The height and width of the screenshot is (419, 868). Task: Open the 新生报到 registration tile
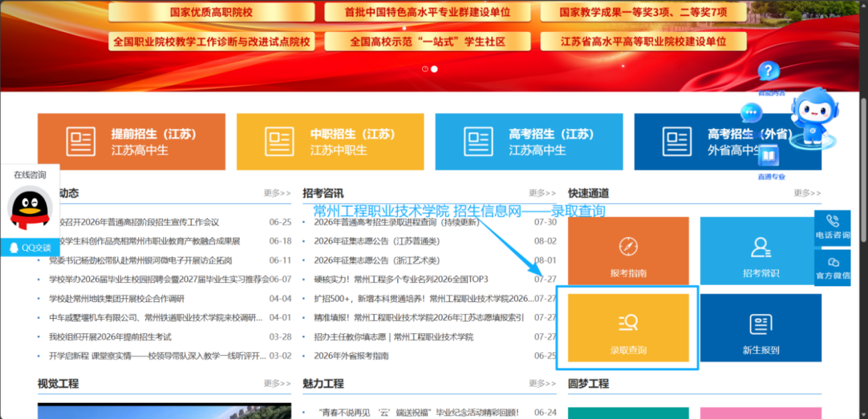click(760, 328)
